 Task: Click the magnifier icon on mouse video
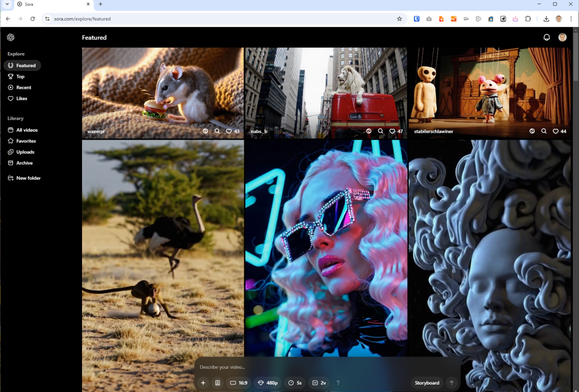(217, 131)
